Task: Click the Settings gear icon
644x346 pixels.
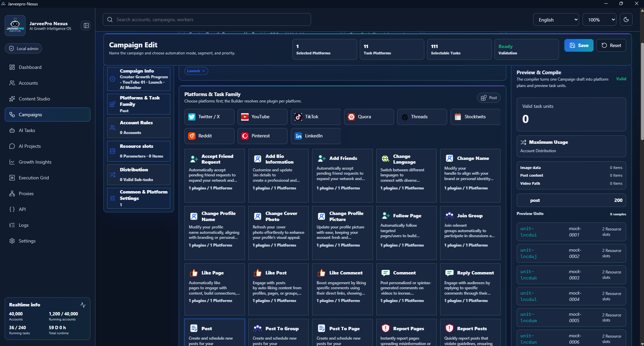Action: pyautogui.click(x=12, y=241)
